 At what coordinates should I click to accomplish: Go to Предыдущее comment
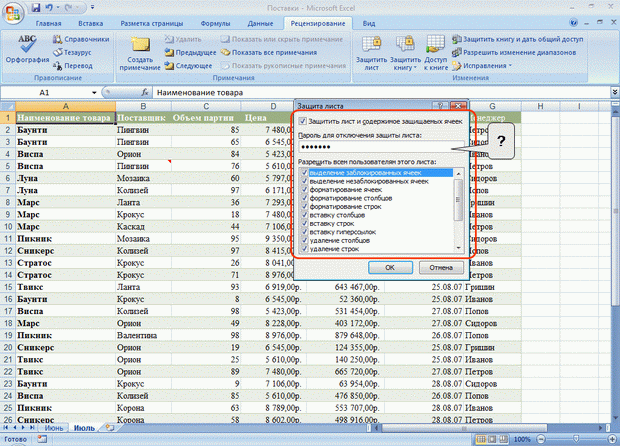click(191, 52)
